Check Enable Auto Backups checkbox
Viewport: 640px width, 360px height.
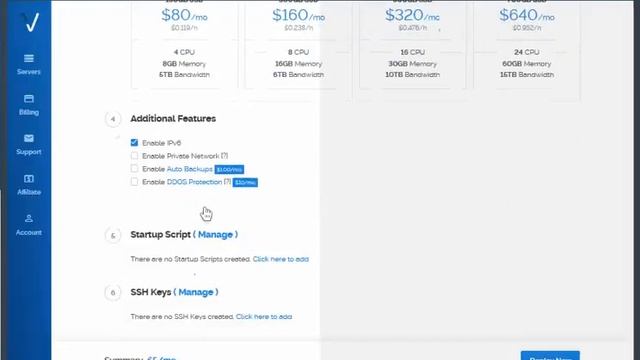134,169
